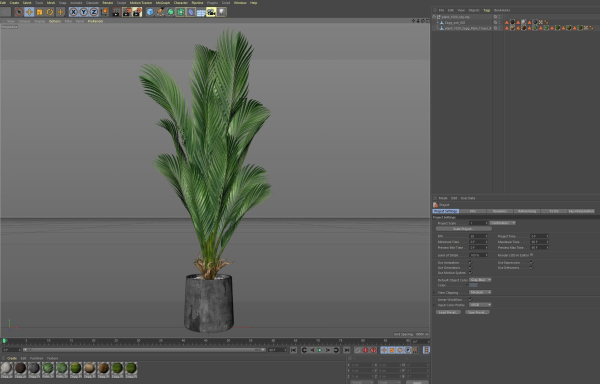Screen dimensions: 600x384
Task: Toggle the Use Generators checkbox
Action: (470, 267)
